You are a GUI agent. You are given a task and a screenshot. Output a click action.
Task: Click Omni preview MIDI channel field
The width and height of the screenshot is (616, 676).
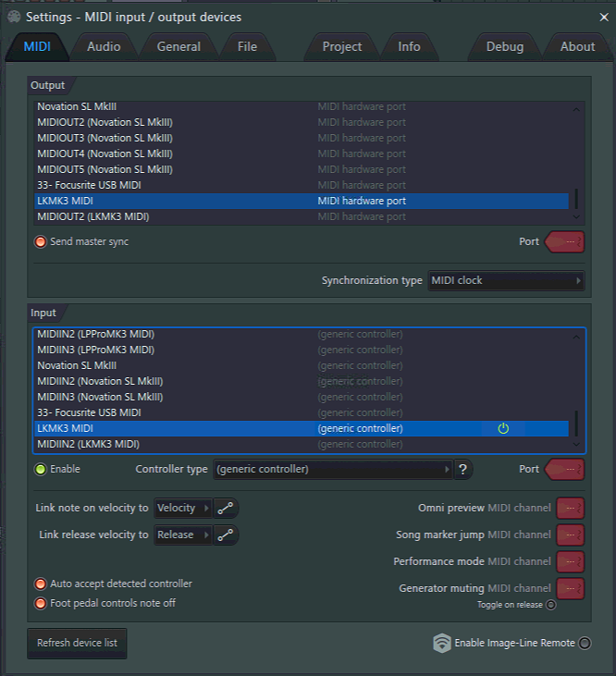[x=571, y=509]
